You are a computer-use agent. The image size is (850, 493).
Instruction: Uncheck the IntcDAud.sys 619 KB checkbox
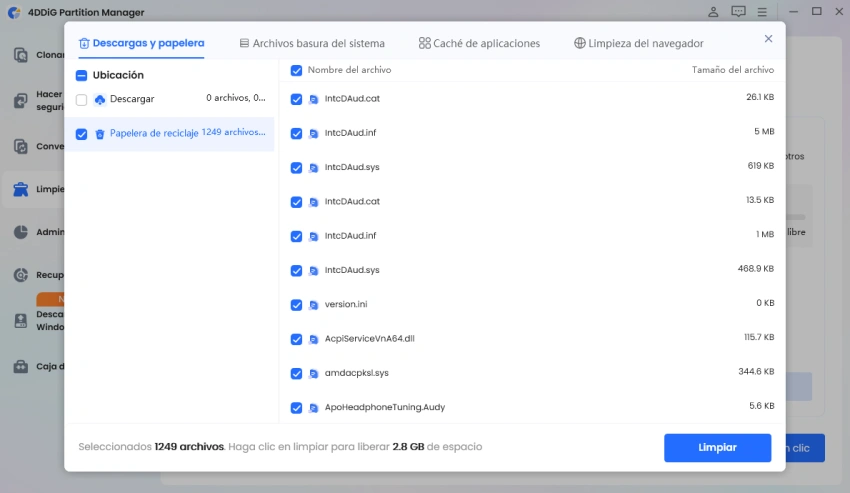coord(296,168)
